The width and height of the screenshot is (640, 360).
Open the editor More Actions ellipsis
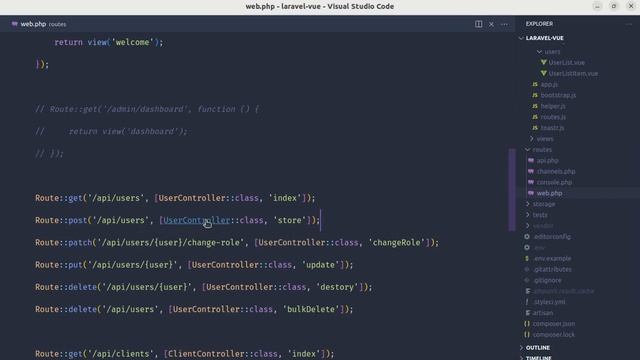click(x=504, y=24)
